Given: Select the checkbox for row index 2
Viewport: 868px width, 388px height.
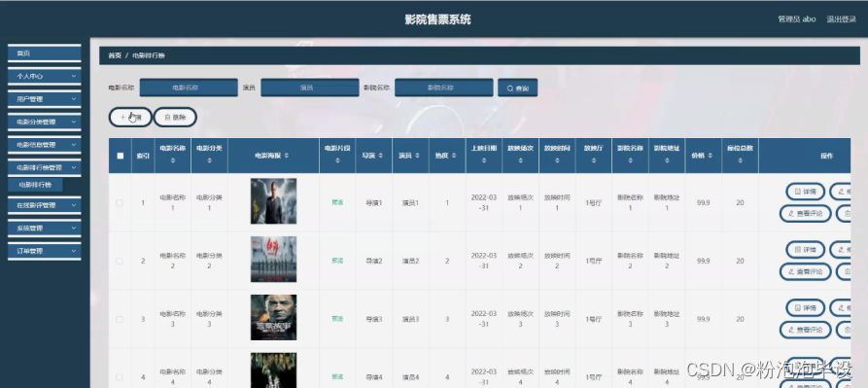Looking at the screenshot, I should [x=120, y=261].
